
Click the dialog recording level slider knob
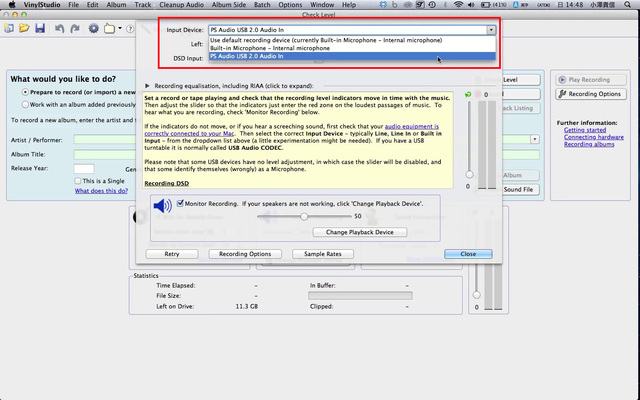(469, 175)
